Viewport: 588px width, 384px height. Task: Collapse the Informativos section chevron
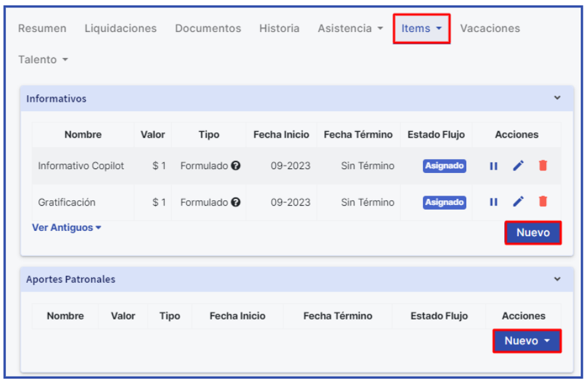tap(557, 98)
